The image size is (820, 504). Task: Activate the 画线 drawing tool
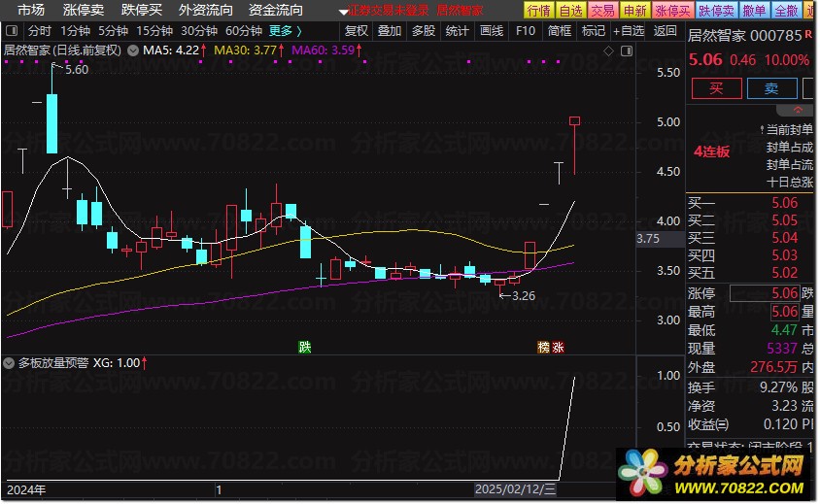pyautogui.click(x=492, y=31)
